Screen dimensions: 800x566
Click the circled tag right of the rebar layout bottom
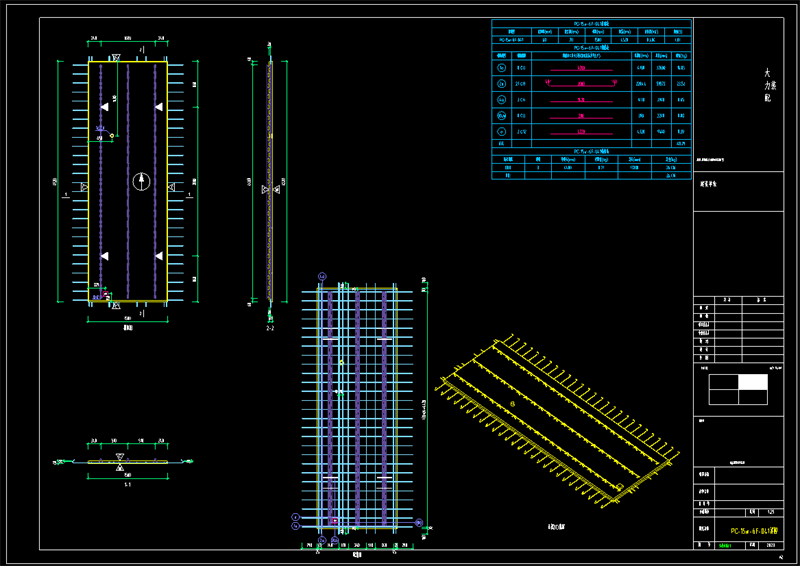419,523
